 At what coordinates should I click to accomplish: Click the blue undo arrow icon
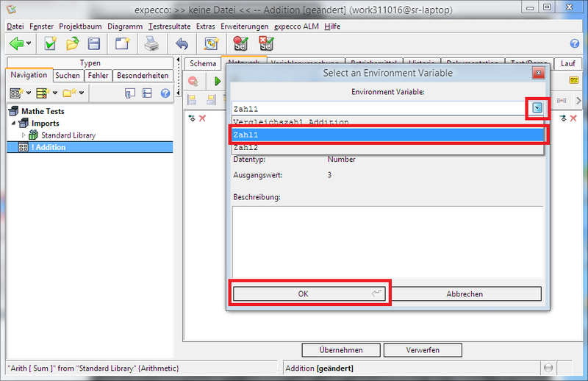pos(182,43)
